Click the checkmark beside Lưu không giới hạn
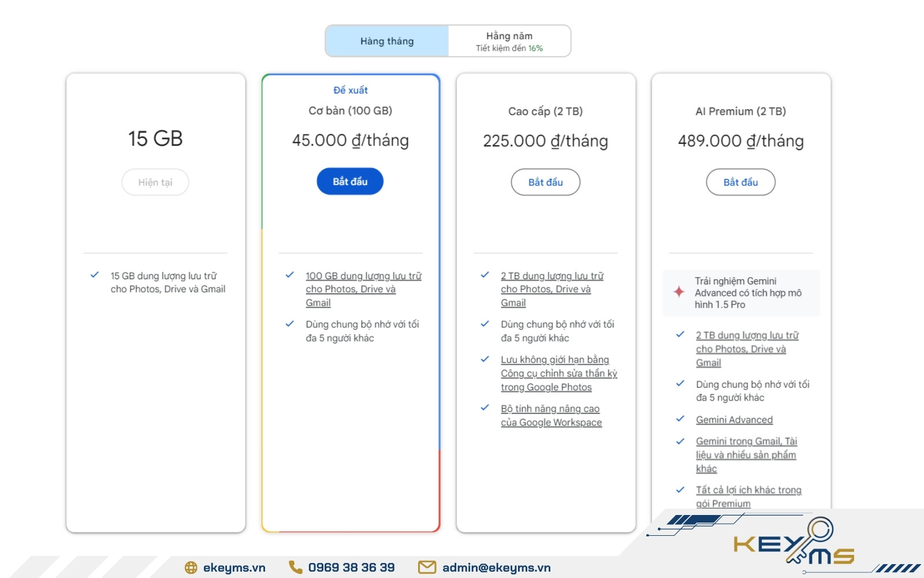The width and height of the screenshot is (924, 578). point(485,359)
